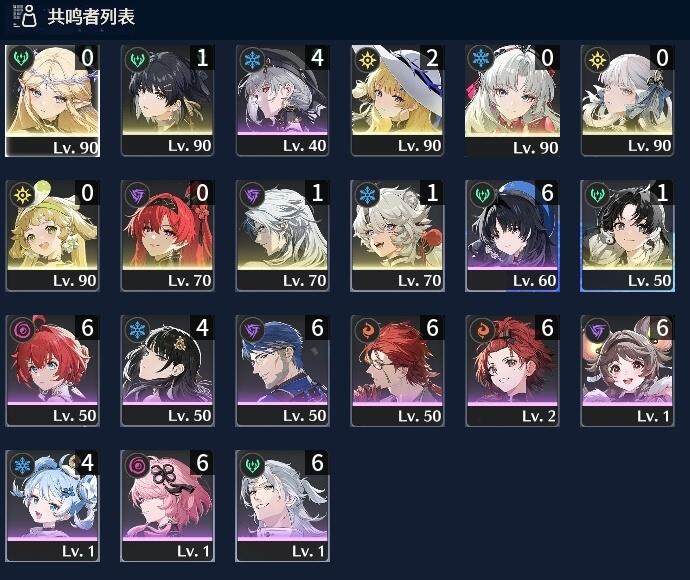
Task: Select the red-haired glasses Lv. 50 character
Action: pyautogui.click(x=397, y=371)
